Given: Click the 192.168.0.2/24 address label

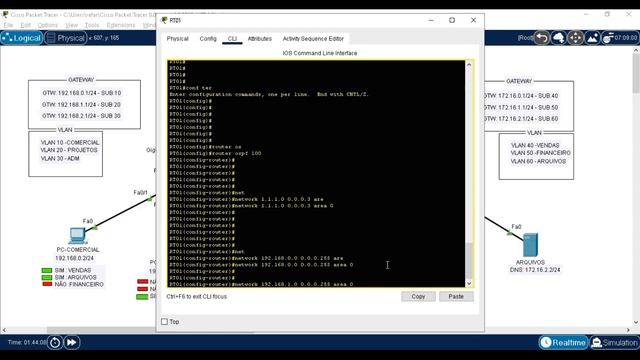Looking at the screenshot, I should 74,258.
